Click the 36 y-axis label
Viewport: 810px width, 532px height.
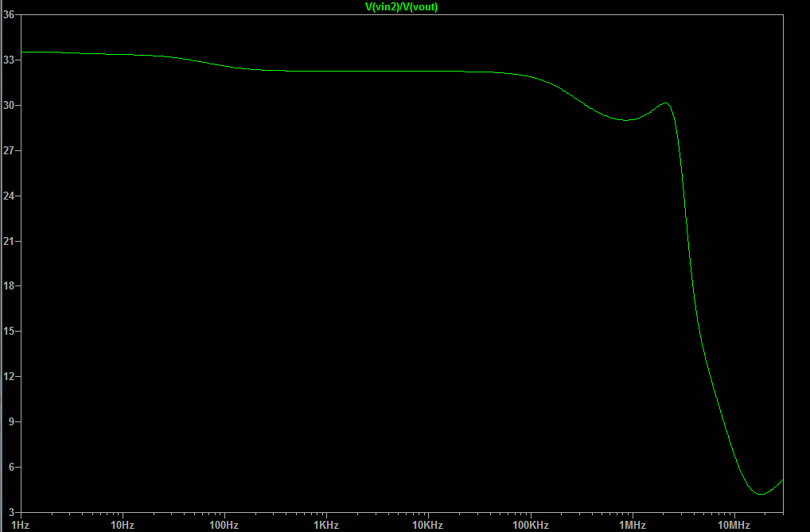(8, 14)
